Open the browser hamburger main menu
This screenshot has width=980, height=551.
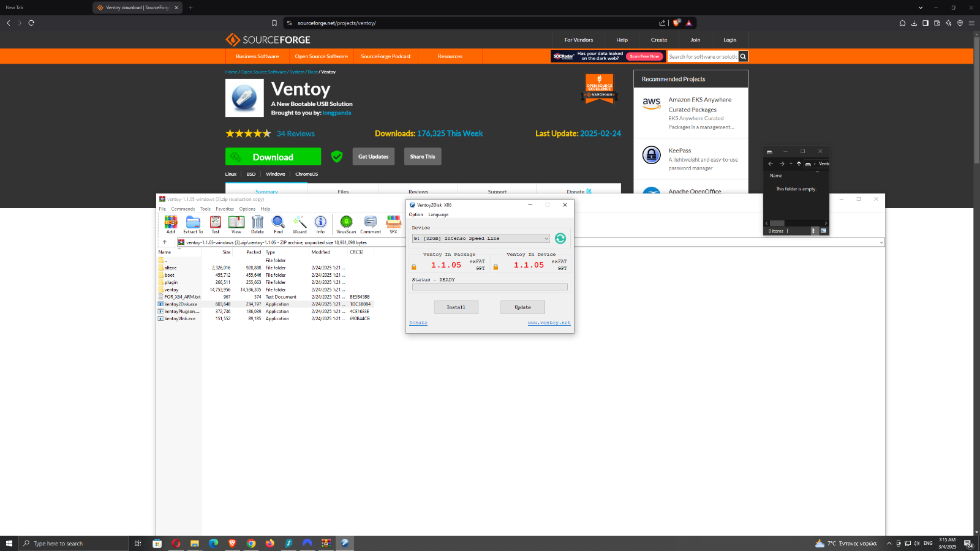(971, 23)
